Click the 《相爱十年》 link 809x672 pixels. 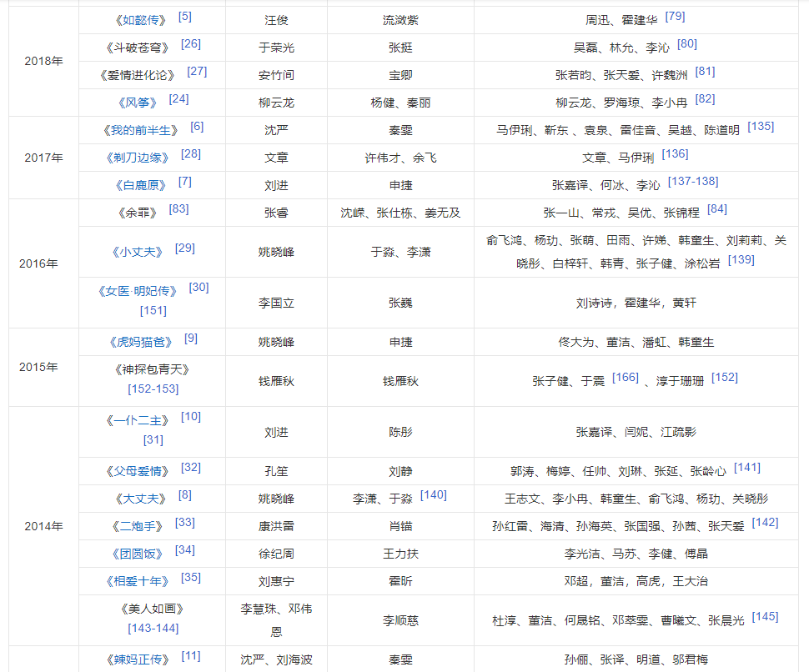click(x=139, y=581)
